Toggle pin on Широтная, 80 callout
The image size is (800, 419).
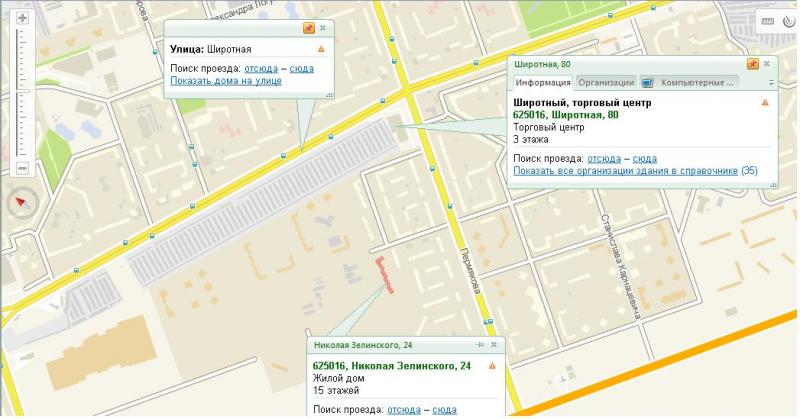753,64
